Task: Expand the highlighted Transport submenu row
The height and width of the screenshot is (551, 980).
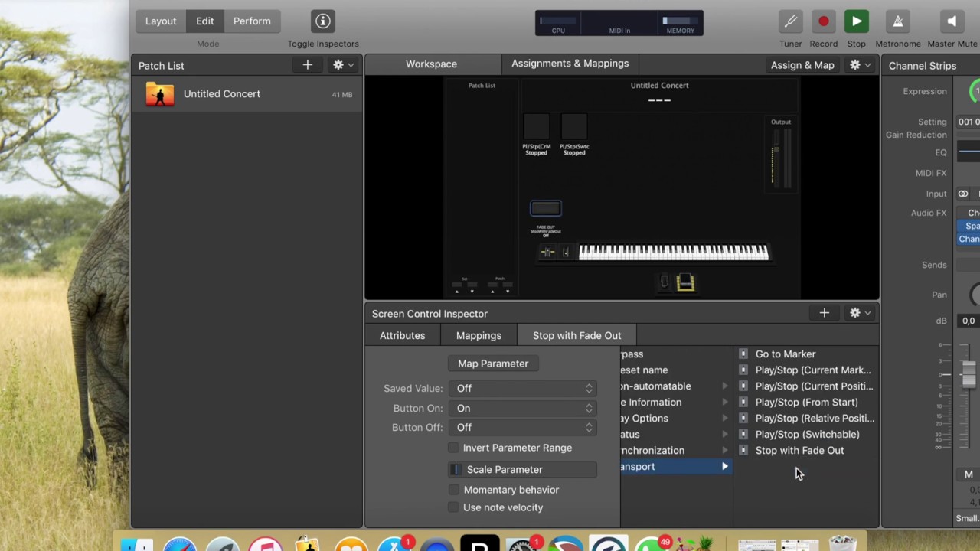Action: coord(676,466)
